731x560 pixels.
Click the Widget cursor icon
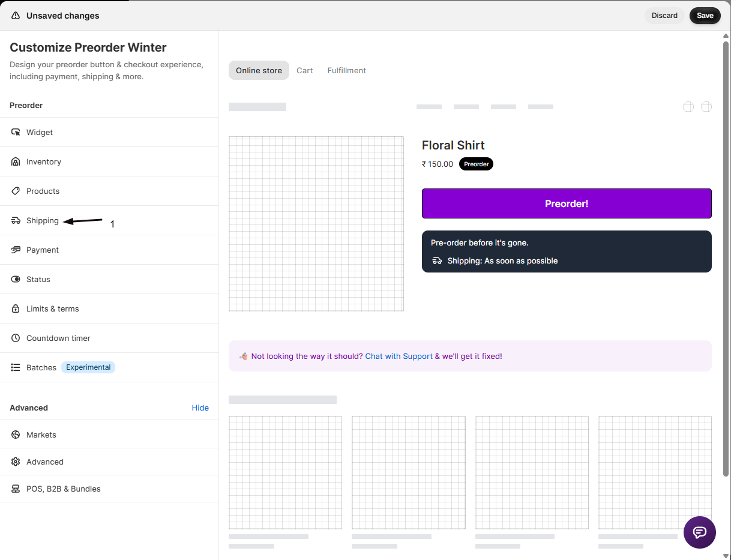[16, 132]
